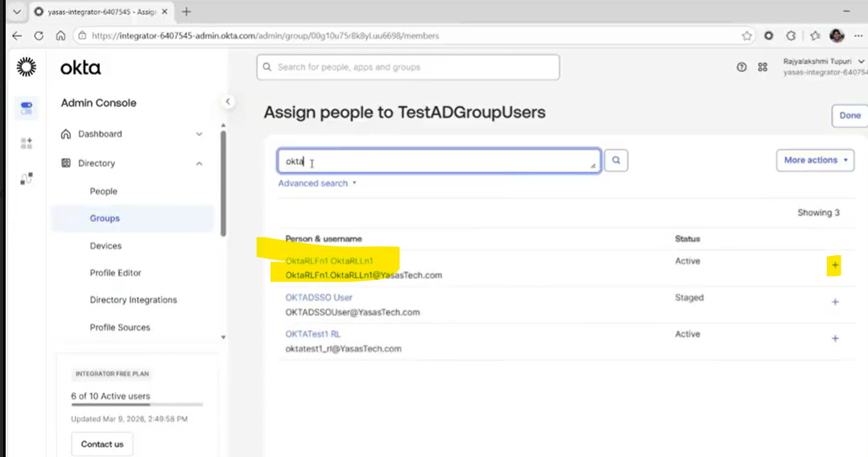This screenshot has width=868, height=457.
Task: Expand Advanced search options
Action: coord(316,183)
